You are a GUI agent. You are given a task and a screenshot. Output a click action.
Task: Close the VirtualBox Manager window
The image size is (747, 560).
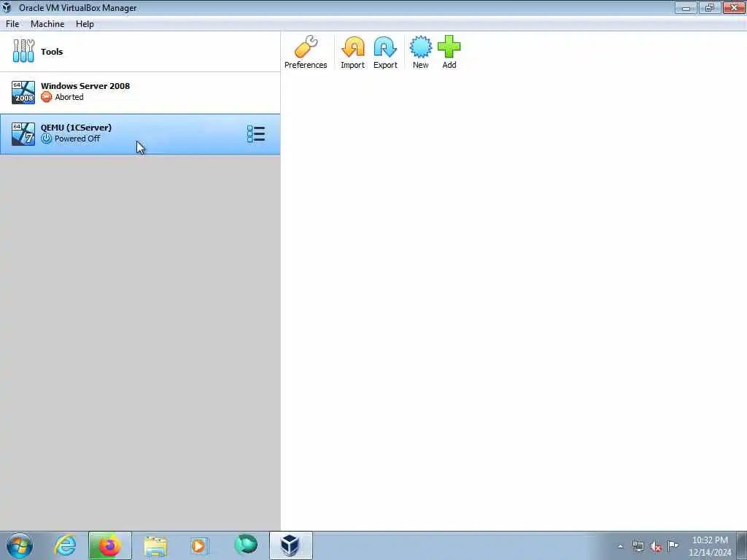[x=734, y=7]
